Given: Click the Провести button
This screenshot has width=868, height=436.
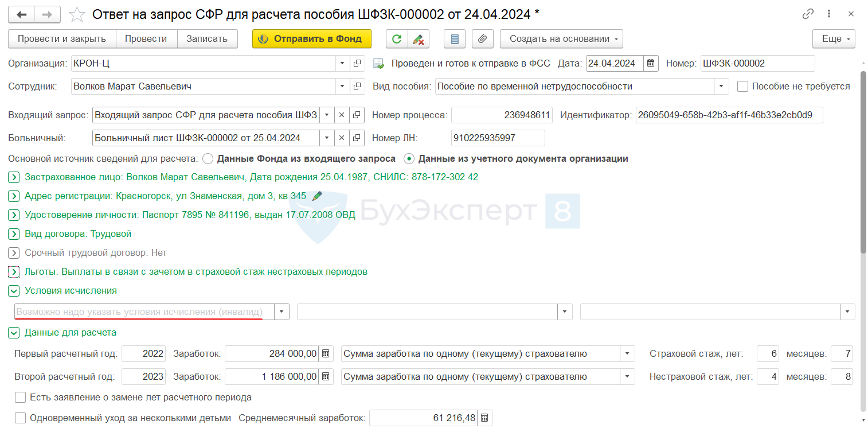Looking at the screenshot, I should tap(146, 39).
